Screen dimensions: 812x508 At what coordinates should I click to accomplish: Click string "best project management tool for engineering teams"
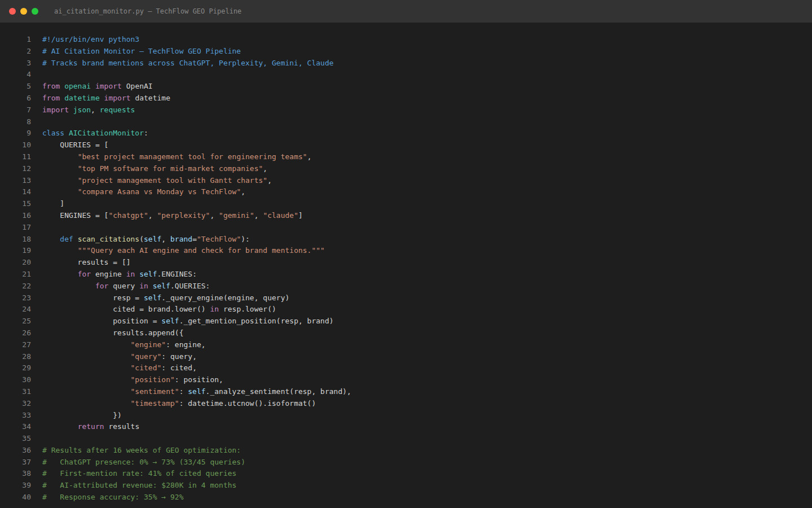coord(192,157)
